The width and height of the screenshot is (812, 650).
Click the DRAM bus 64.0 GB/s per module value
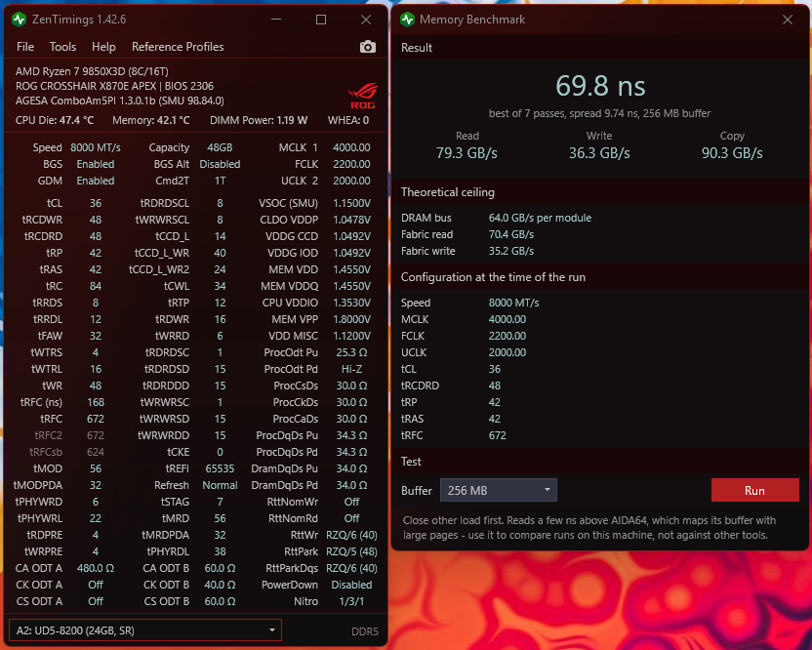540,218
